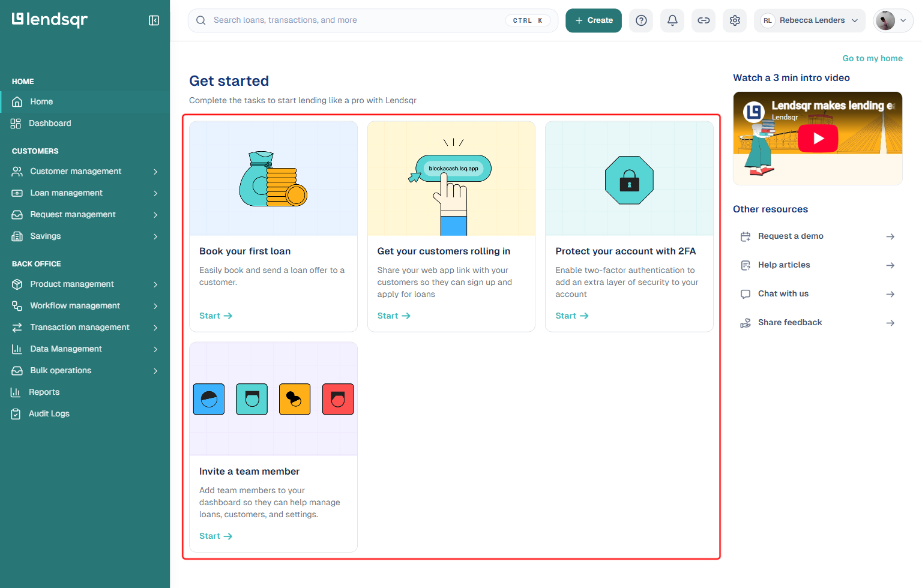
Task: Expand Product management chevron
Action: pyautogui.click(x=155, y=284)
